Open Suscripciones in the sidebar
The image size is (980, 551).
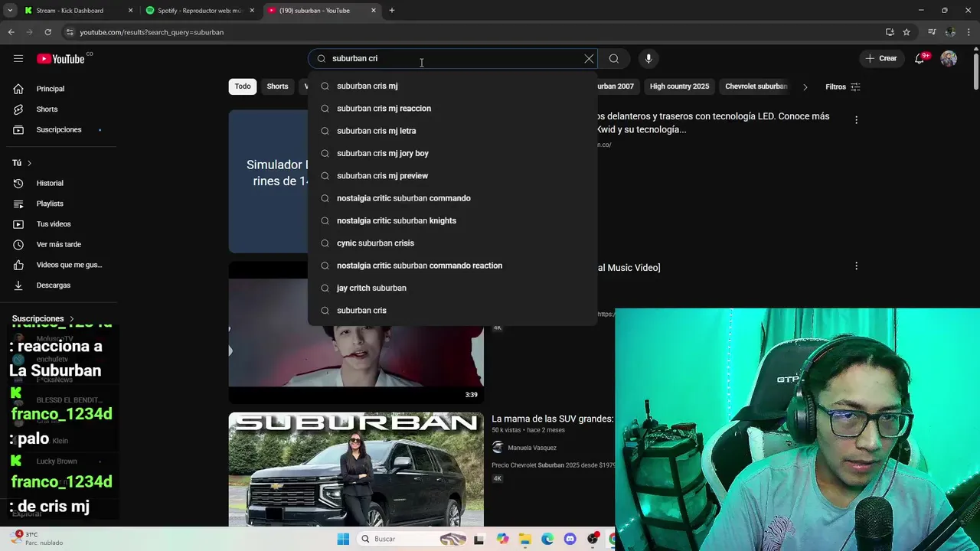(x=58, y=129)
